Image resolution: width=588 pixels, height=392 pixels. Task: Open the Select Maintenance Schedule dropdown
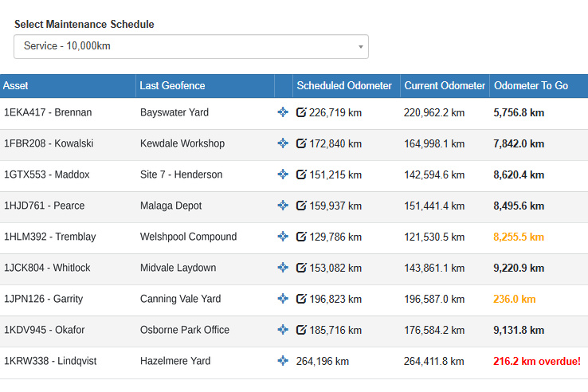191,46
